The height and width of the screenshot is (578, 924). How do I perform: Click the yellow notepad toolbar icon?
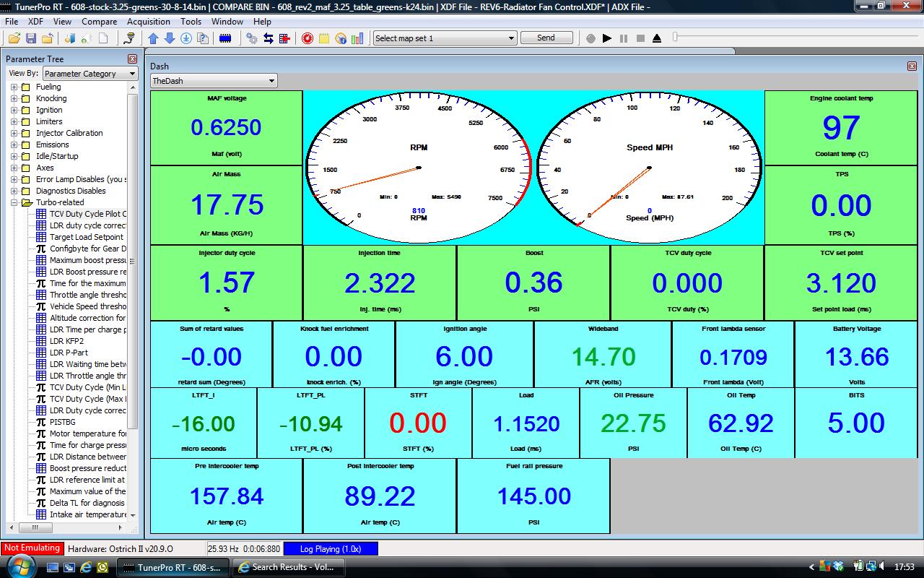(x=324, y=38)
